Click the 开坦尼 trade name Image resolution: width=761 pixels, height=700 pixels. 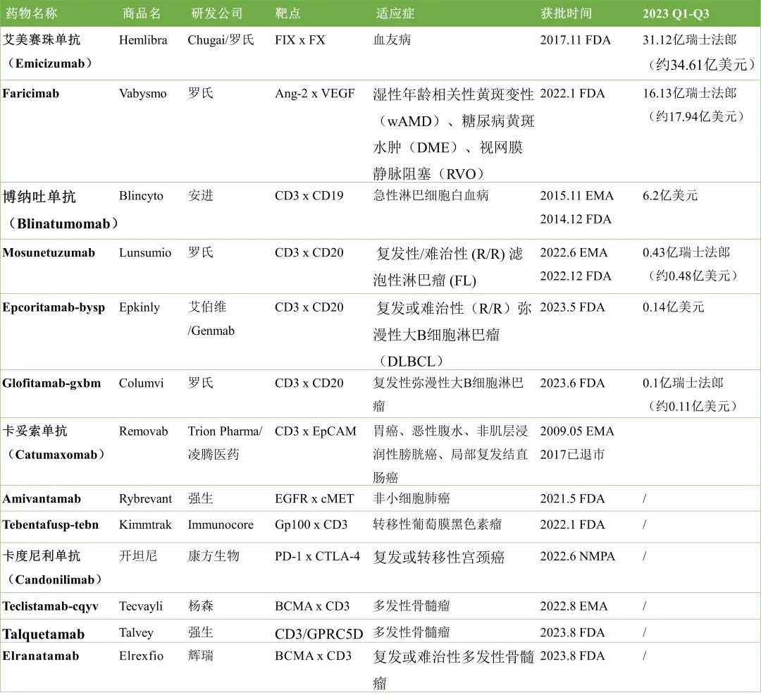click(138, 555)
